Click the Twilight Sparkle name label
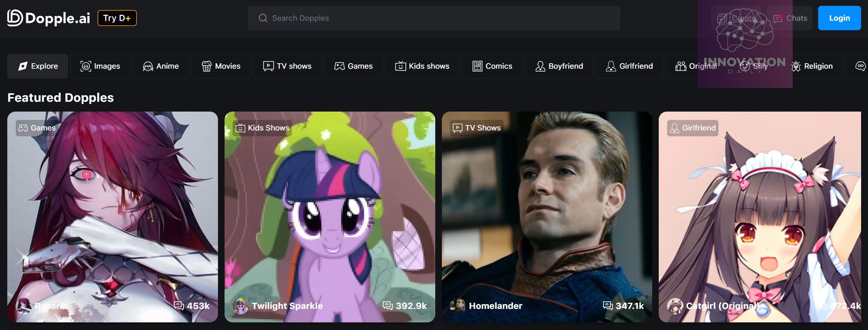This screenshot has height=330, width=868. coord(287,306)
